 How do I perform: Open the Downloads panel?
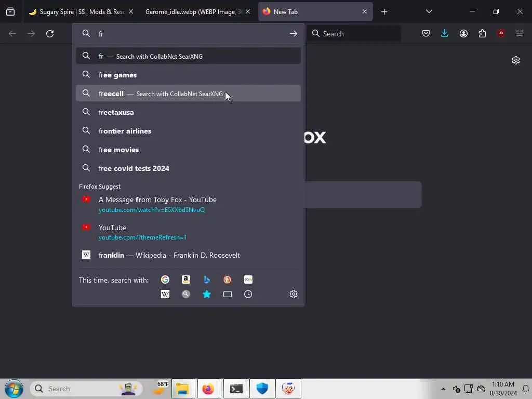445,33
